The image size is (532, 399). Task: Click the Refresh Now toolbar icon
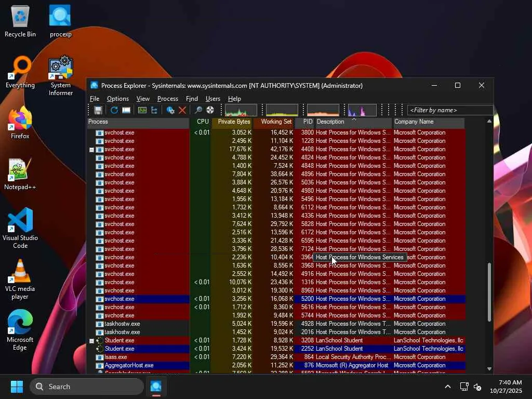[114, 110]
